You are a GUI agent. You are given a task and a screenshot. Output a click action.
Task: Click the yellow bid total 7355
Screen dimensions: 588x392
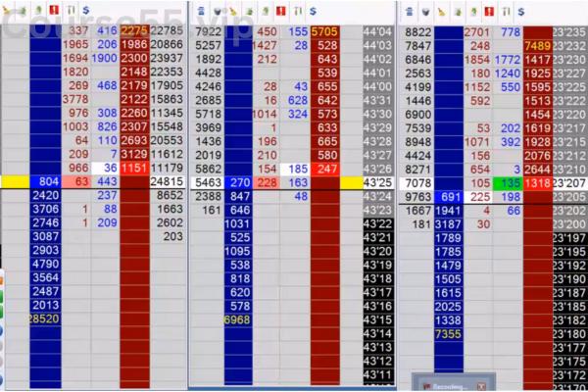pos(449,334)
